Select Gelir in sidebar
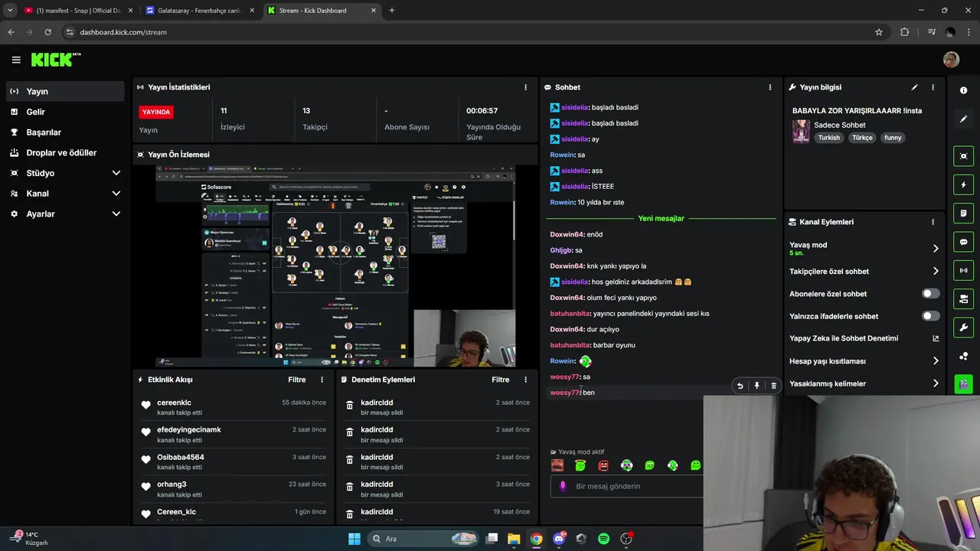980x551 pixels. click(65, 112)
